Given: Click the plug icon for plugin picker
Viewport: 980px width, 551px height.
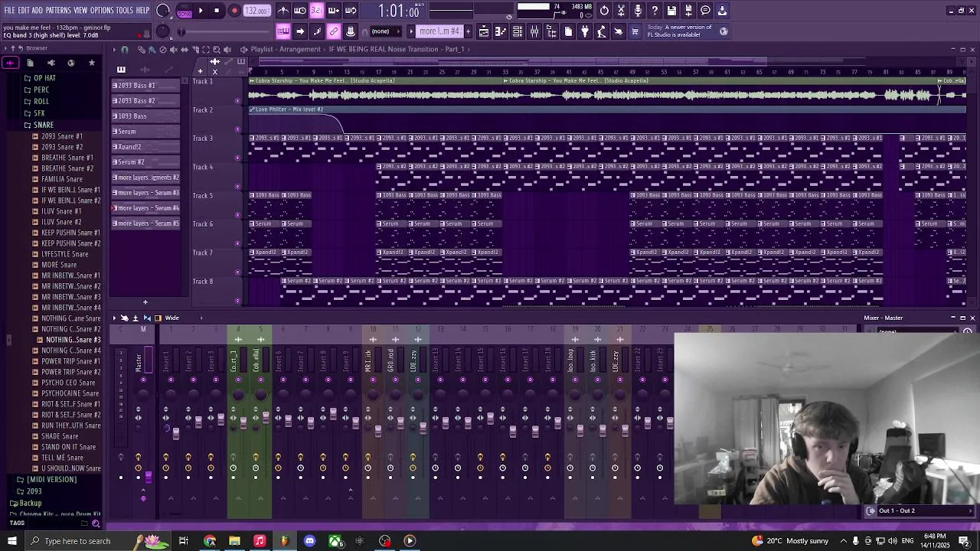Looking at the screenshot, I should coord(585,31).
